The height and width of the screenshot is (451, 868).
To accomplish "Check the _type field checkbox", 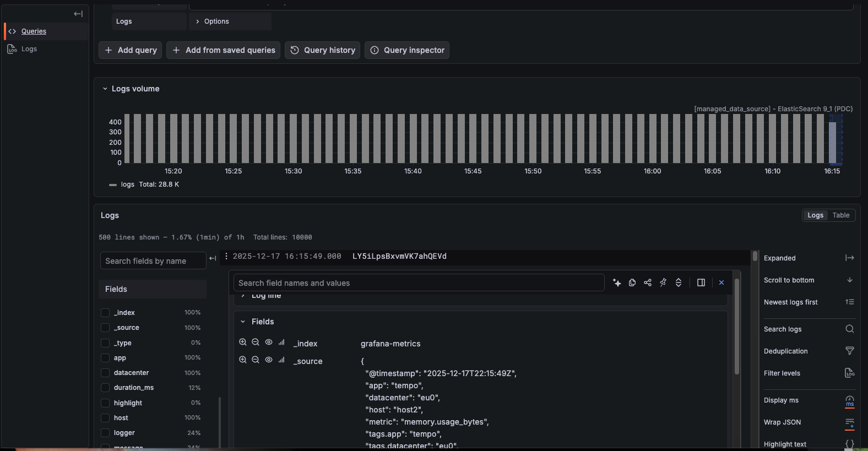I will point(105,343).
